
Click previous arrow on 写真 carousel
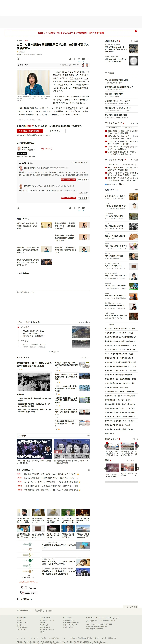point(106,468)
